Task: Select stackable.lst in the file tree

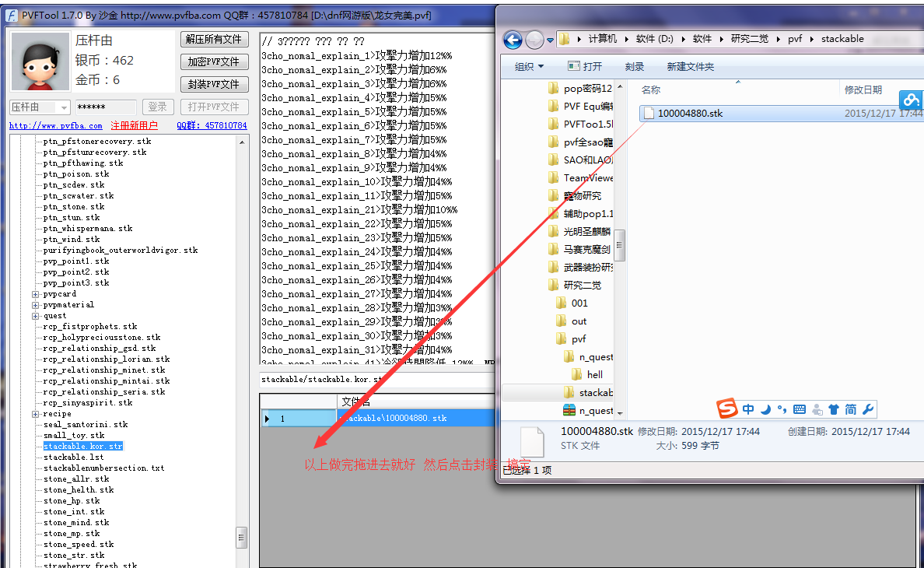Action: tap(73, 458)
